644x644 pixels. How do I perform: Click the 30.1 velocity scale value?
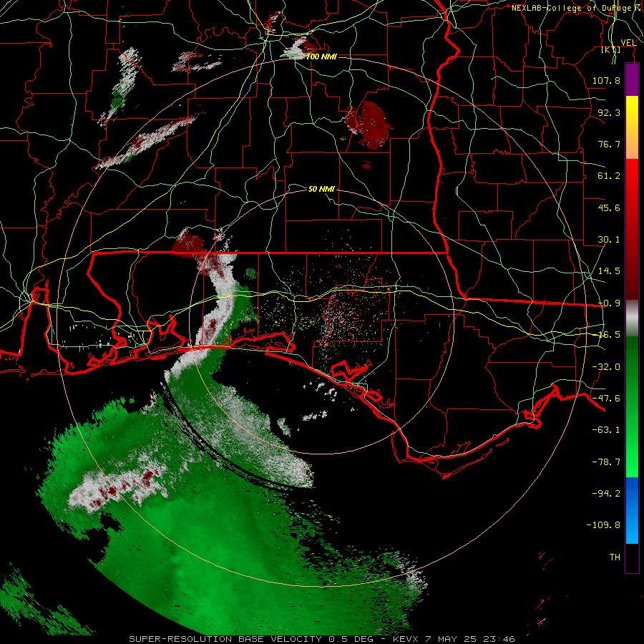pyautogui.click(x=609, y=240)
